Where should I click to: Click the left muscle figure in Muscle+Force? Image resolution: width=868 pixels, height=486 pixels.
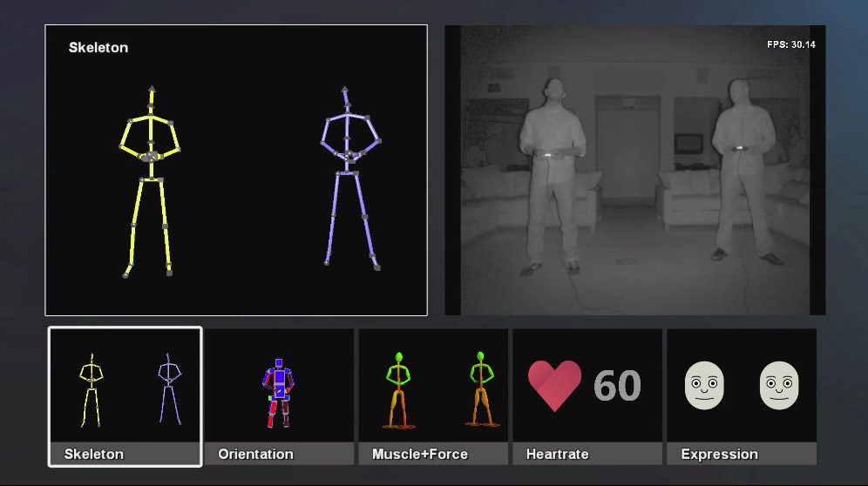pyautogui.click(x=398, y=391)
